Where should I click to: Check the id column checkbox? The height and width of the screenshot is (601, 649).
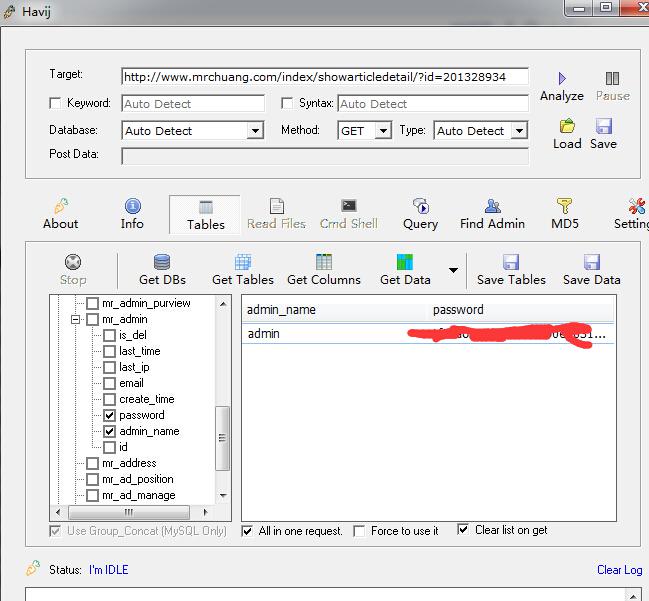[x=109, y=447]
